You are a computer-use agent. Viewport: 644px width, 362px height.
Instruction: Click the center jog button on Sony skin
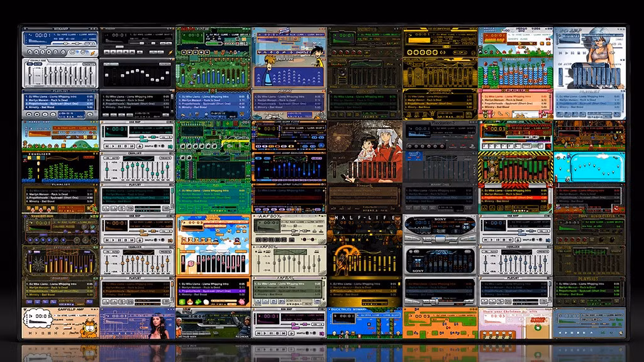click(440, 239)
